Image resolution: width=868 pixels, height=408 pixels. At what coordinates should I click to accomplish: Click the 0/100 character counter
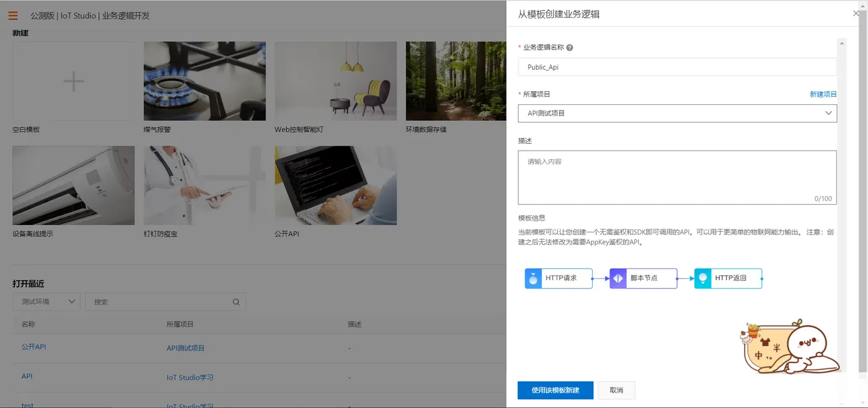tap(823, 198)
